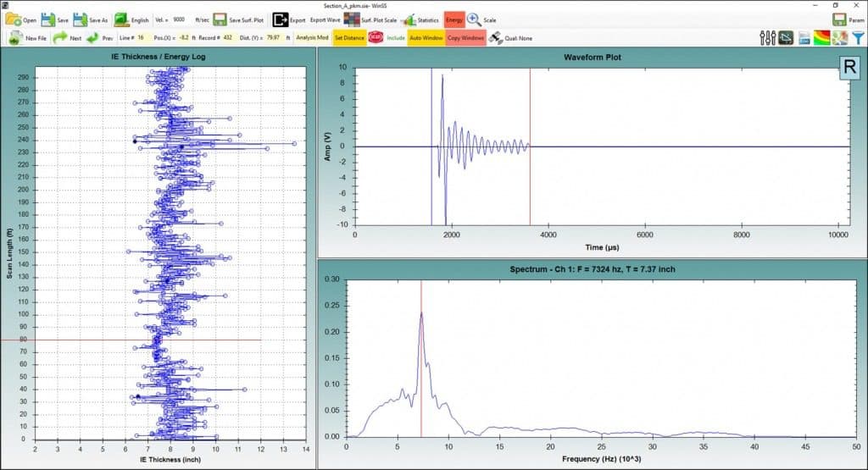Click the Copy Windows button
Screen dimensions: 868x470
[x=465, y=38]
